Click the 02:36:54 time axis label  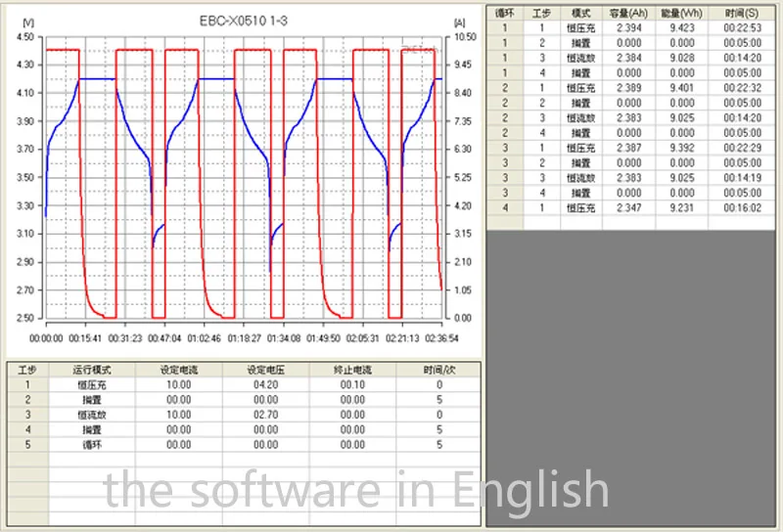[441, 338]
